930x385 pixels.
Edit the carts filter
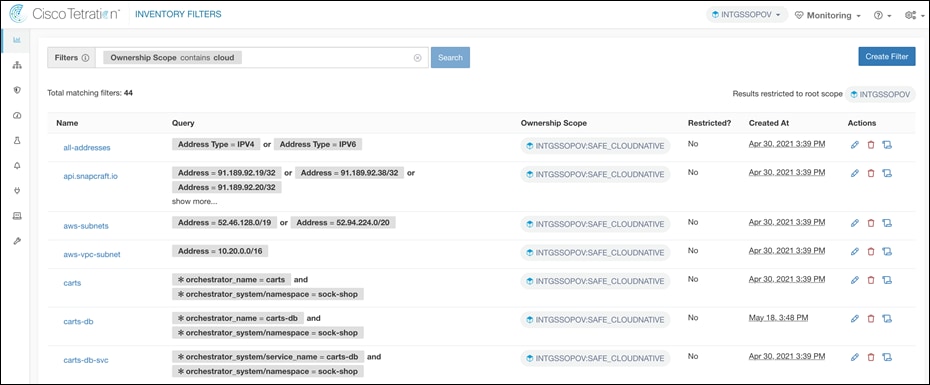(x=855, y=280)
